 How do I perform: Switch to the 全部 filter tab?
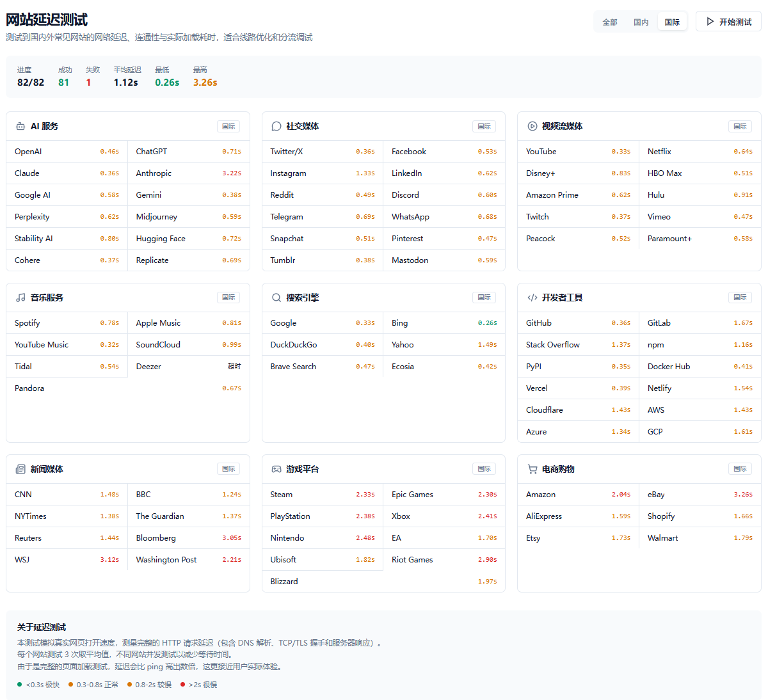point(610,22)
